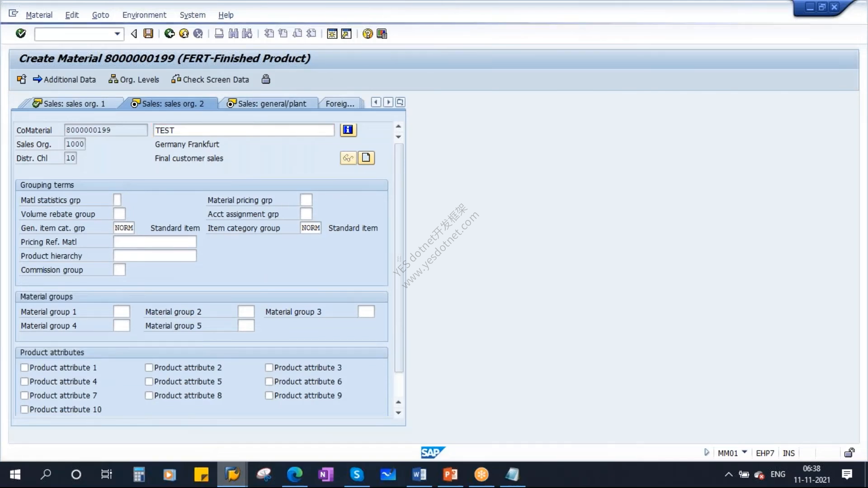Save the material with floppy disk icon
The height and width of the screenshot is (488, 868).
[x=148, y=33]
